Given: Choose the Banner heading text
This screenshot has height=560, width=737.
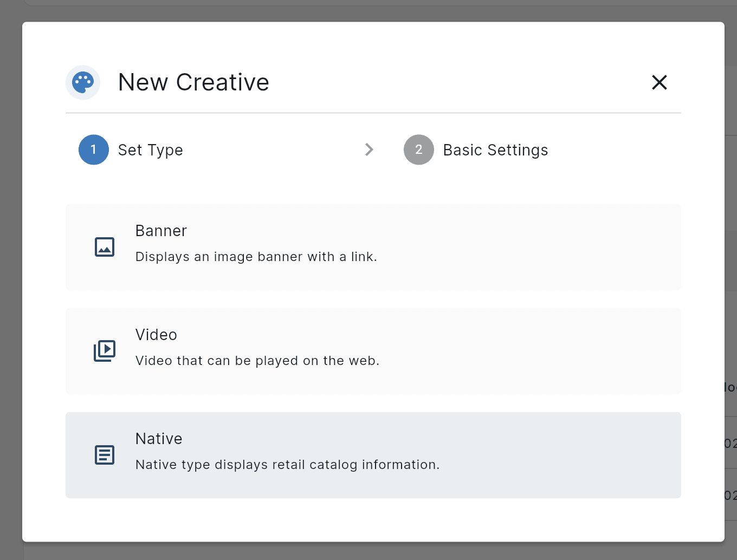Looking at the screenshot, I should [x=161, y=231].
